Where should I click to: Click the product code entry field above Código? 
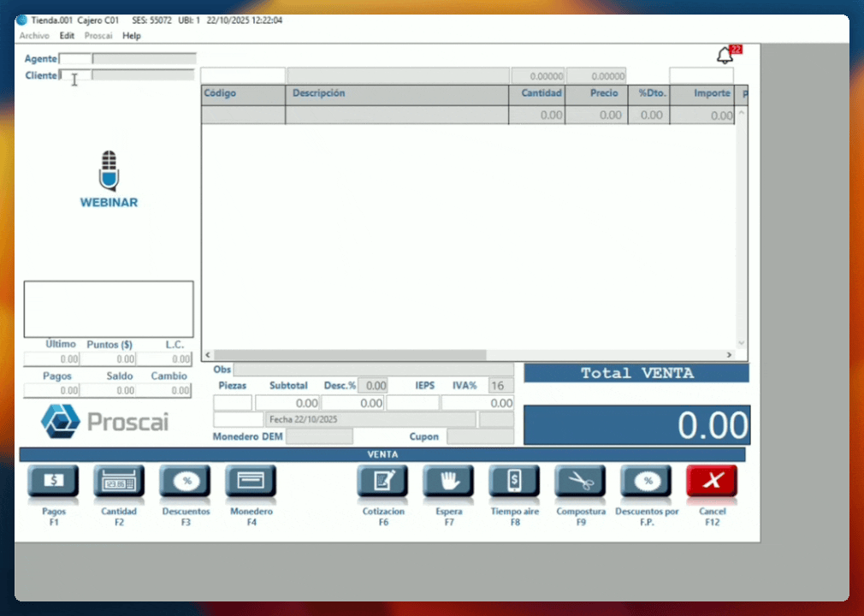click(x=243, y=75)
